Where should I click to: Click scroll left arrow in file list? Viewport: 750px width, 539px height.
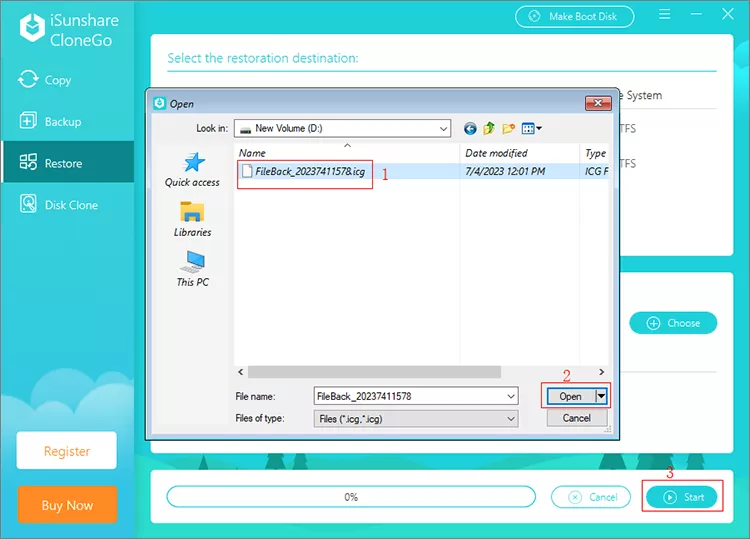click(241, 372)
